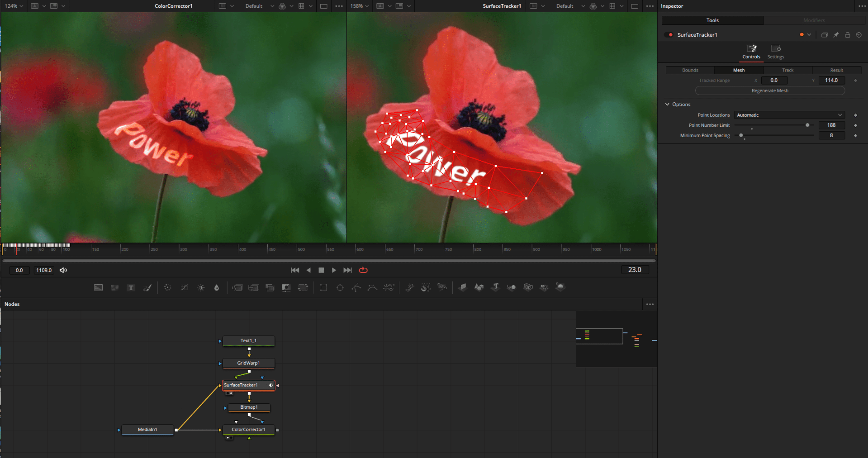Switch to the Track tab
The image size is (868, 458).
787,70
